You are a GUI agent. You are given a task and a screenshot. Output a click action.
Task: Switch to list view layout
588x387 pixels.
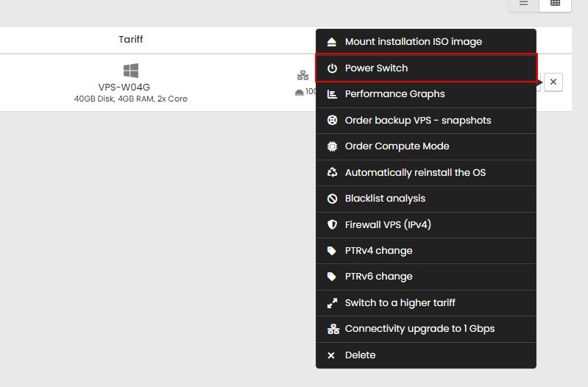click(x=523, y=4)
